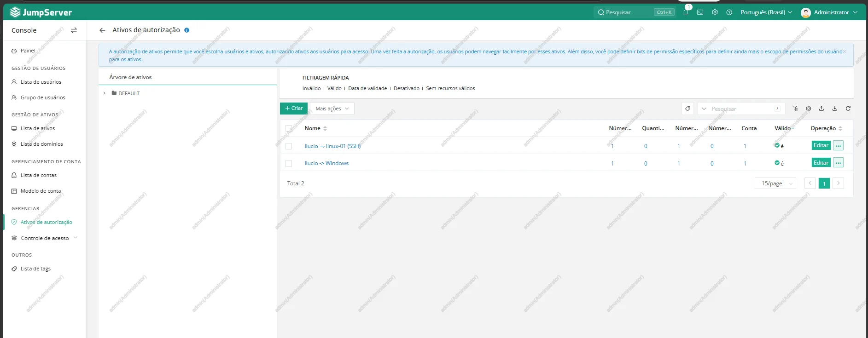Open Lista de ativos in sidebar
868x338 pixels.
[38, 129]
